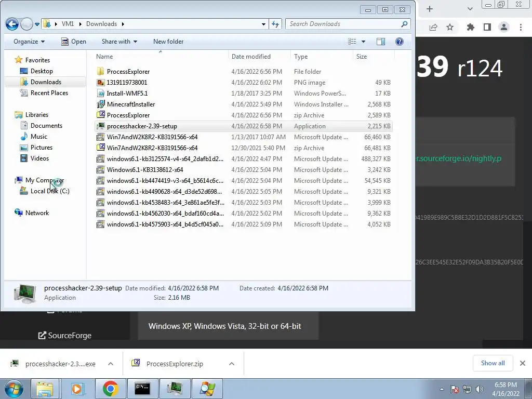Click the Explorer help icon
The image size is (532, 399).
click(x=400, y=42)
